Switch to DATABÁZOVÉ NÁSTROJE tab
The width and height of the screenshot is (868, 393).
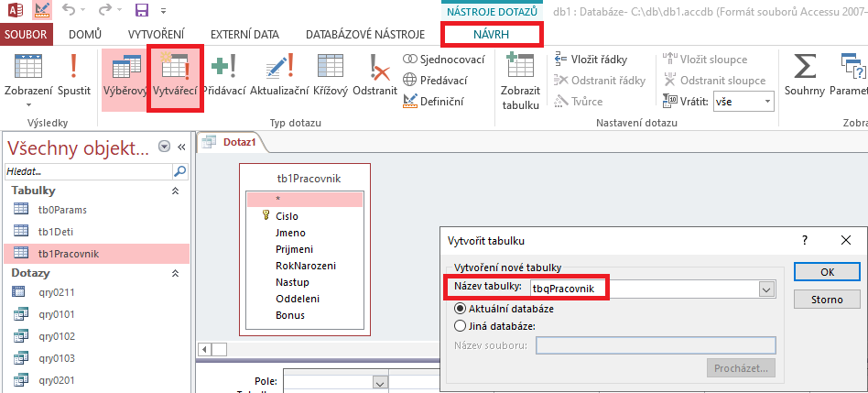pos(364,34)
